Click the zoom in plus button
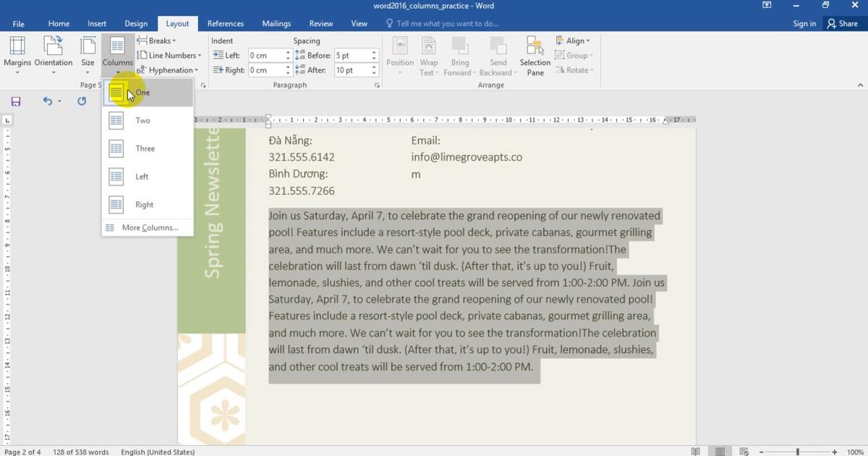The height and width of the screenshot is (456, 868). pyautogui.click(x=835, y=452)
